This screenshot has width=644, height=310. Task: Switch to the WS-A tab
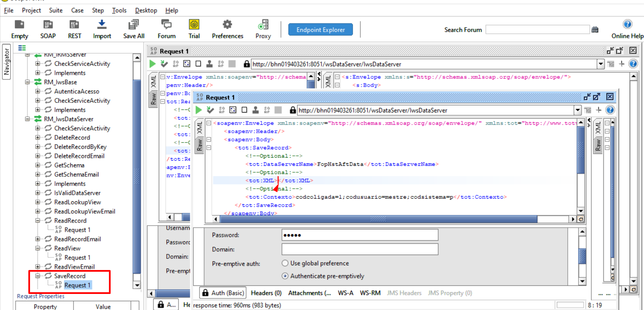(346, 293)
